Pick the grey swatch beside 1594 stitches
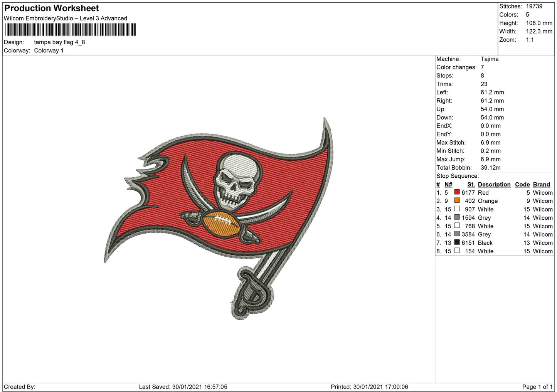 (457, 217)
